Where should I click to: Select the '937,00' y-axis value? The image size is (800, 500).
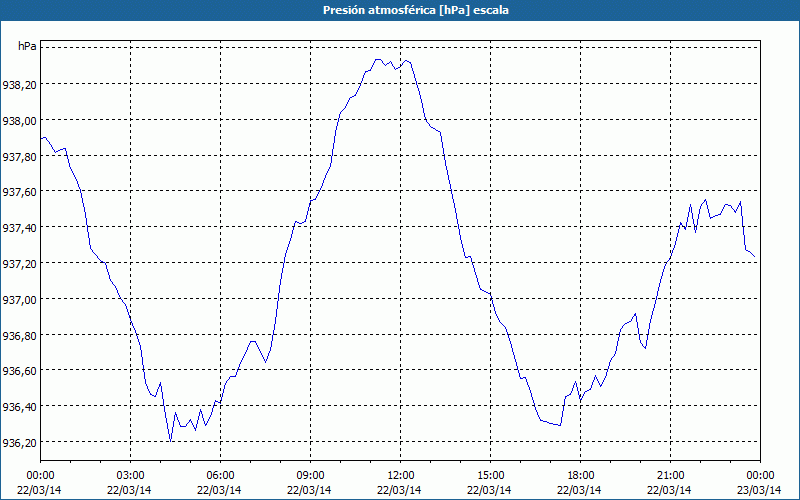19,299
